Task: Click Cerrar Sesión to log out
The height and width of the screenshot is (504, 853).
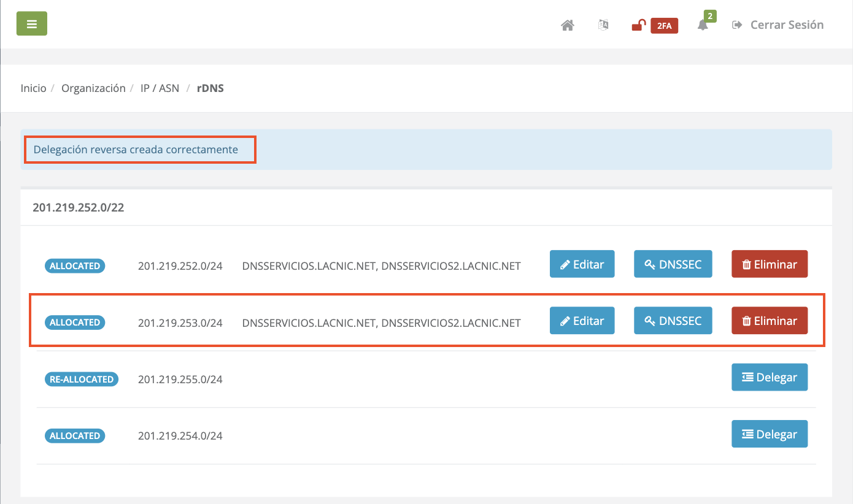Action: pos(778,25)
